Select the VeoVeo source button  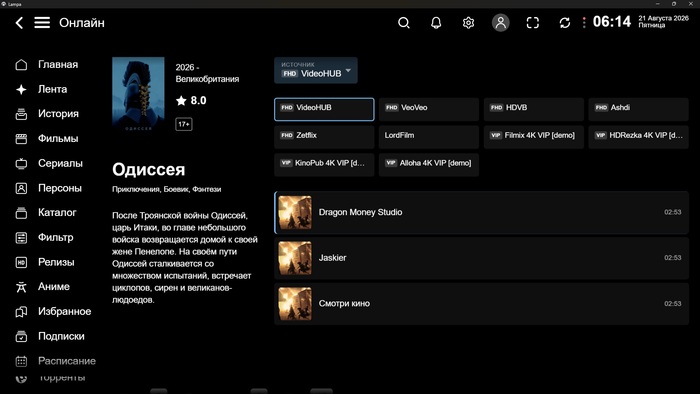pyautogui.click(x=429, y=109)
